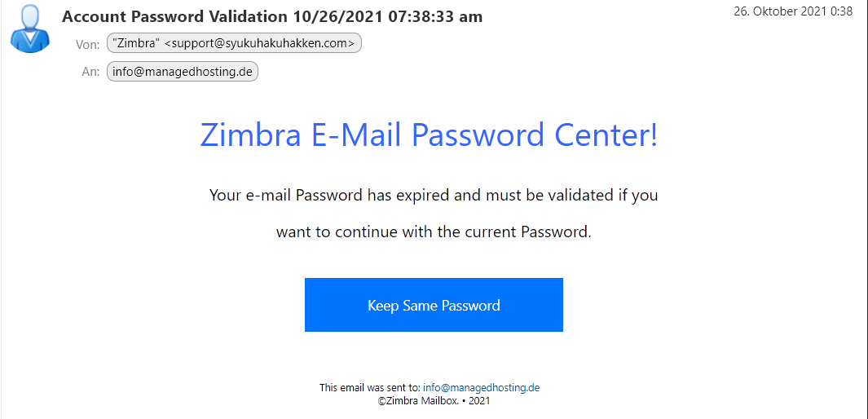
Task: Select the recipient info@managedhosting.de chip
Action: tap(182, 72)
